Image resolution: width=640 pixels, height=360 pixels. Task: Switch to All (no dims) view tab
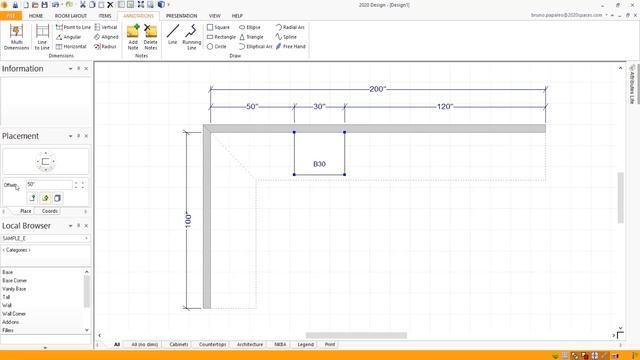click(x=144, y=344)
